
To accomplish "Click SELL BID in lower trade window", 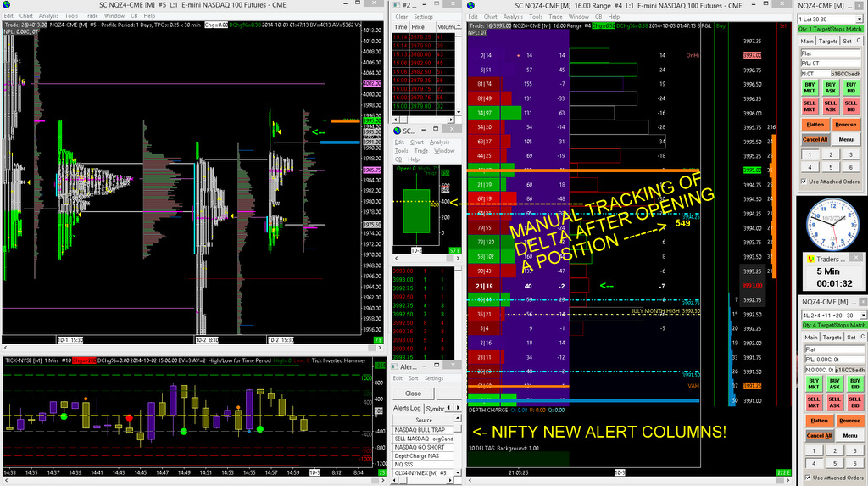I will (x=854, y=402).
